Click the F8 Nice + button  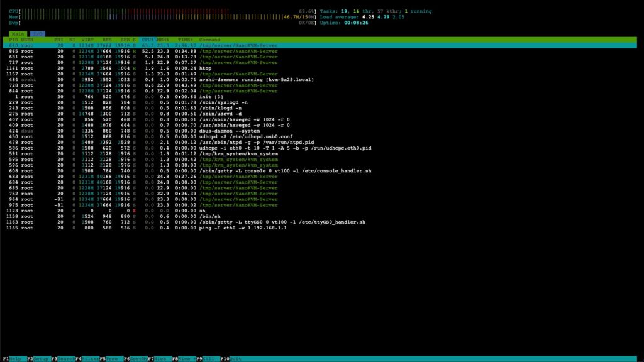pyautogui.click(x=184, y=359)
